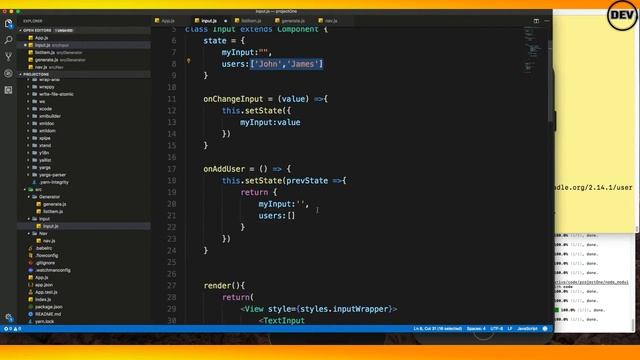
Task: Click 'onChangeInput' on line 11
Action: click(x=233, y=99)
